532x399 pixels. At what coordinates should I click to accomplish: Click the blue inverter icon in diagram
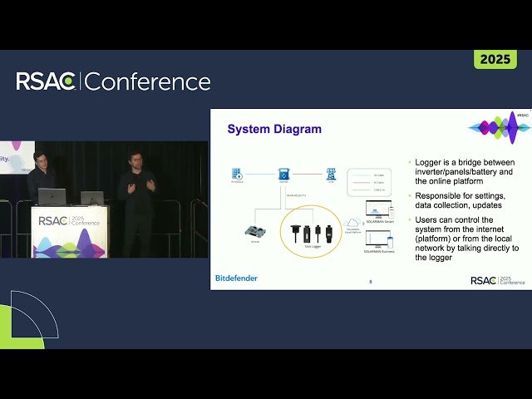pos(283,175)
